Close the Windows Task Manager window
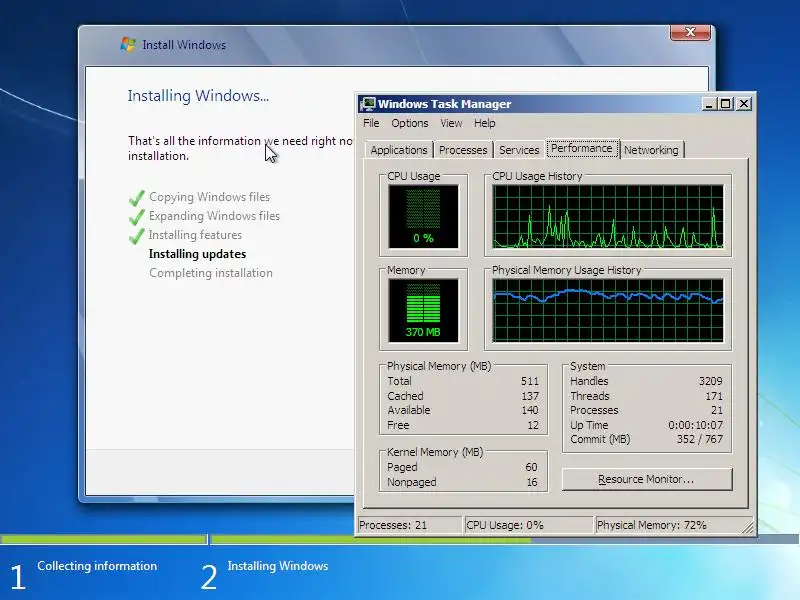Screen dimensions: 800x600 [x=744, y=104]
